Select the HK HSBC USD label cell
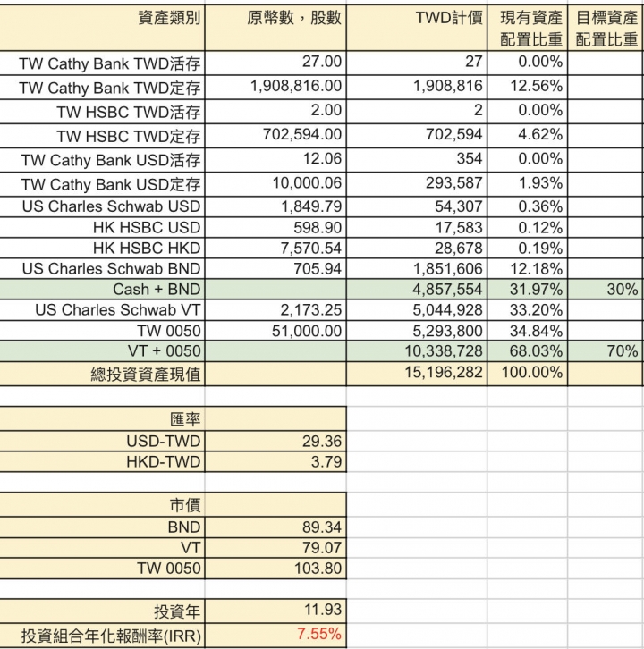Viewport: 644px width, 649px height. point(102,227)
